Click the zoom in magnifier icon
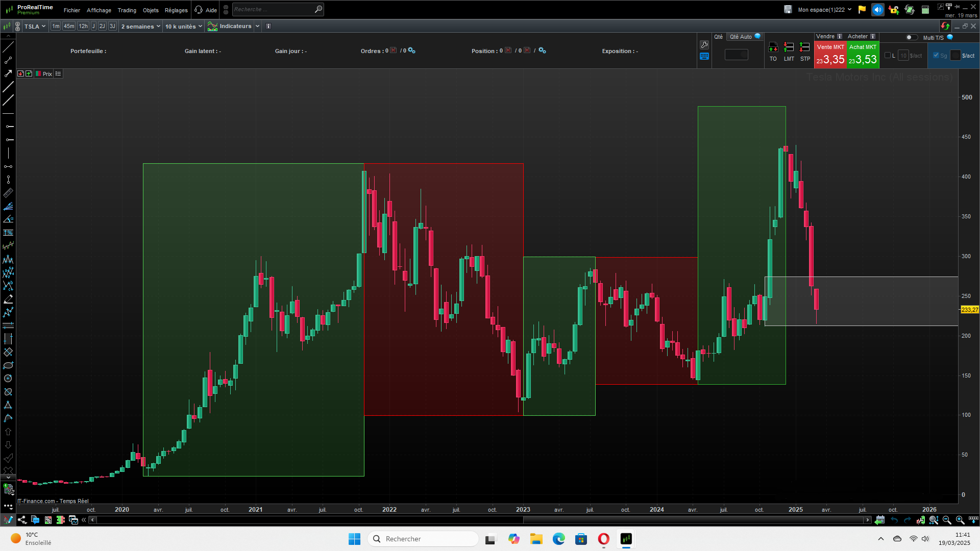This screenshot has height=551, width=980. click(x=960, y=520)
